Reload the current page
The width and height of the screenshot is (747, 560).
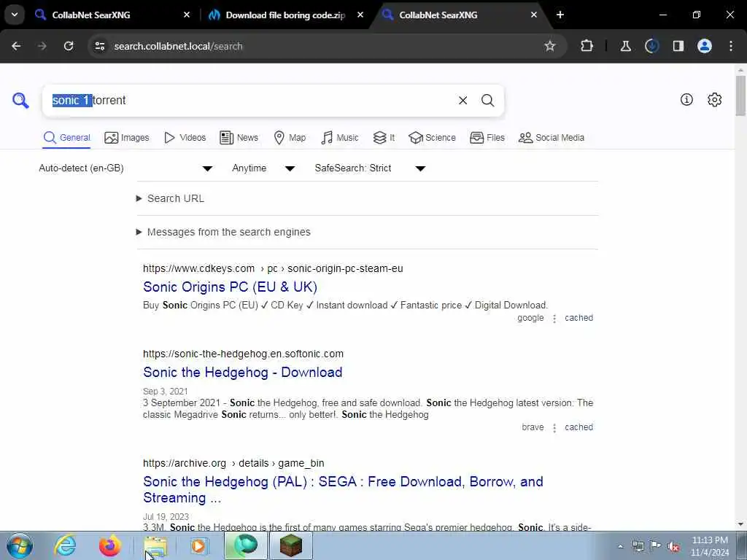coord(69,46)
